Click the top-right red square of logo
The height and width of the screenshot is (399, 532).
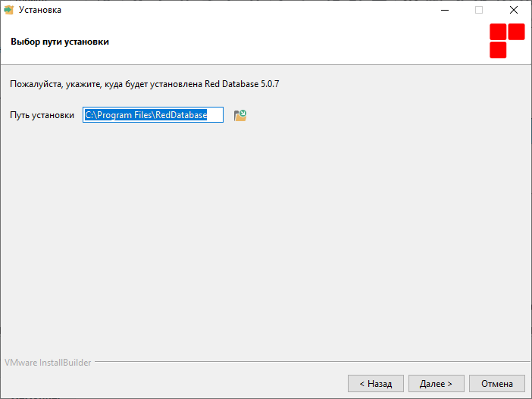(516, 32)
